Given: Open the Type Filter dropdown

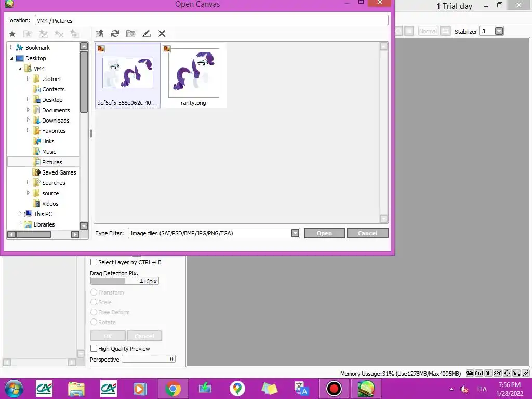Looking at the screenshot, I should [295, 233].
